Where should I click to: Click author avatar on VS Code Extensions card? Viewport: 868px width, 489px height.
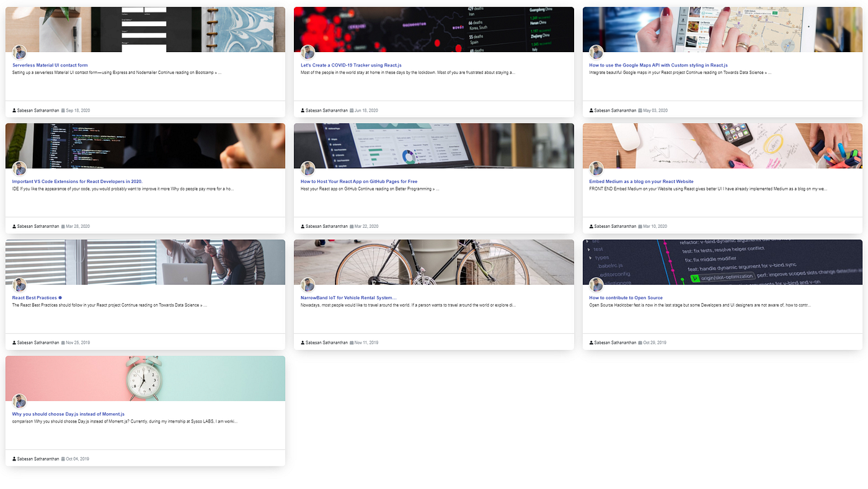point(19,168)
